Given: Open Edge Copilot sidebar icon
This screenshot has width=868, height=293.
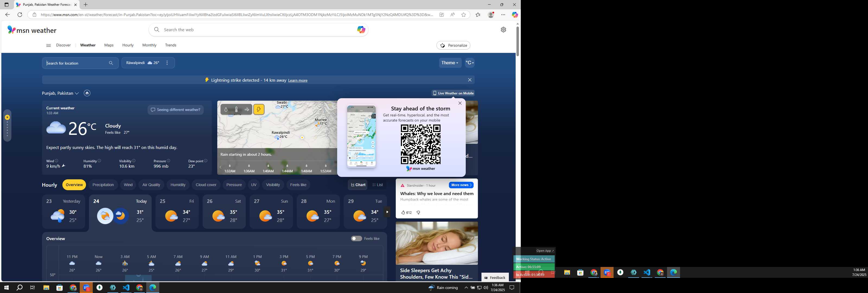Looking at the screenshot, I should [x=515, y=14].
